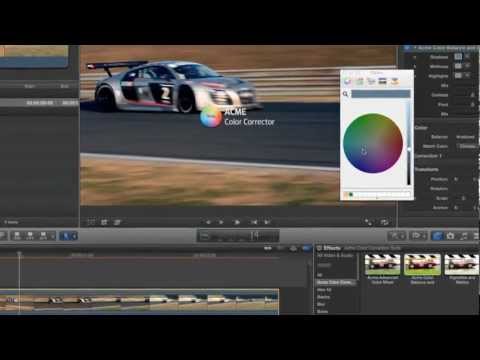Select the race car clip in timeline

[x=139, y=302]
